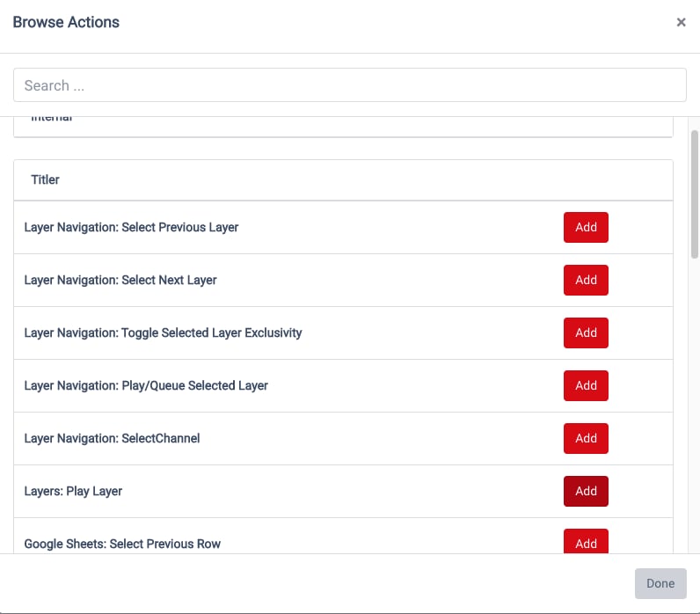Click the 'Layer Navigation: SelectChannel' label text
This screenshot has width=700, height=614.
click(112, 438)
